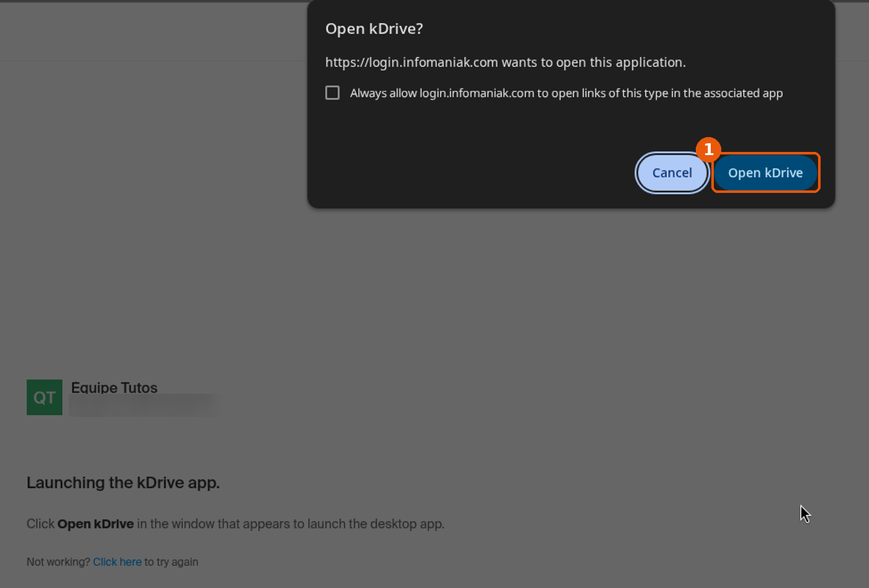Image resolution: width=869 pixels, height=588 pixels.
Task: Click the launch desktop app instruction text
Action: (236, 524)
